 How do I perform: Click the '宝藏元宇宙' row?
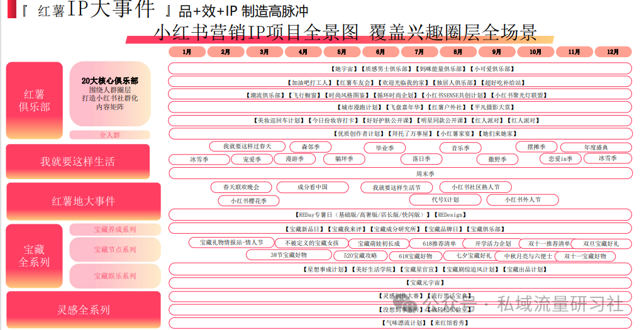(x=401, y=283)
